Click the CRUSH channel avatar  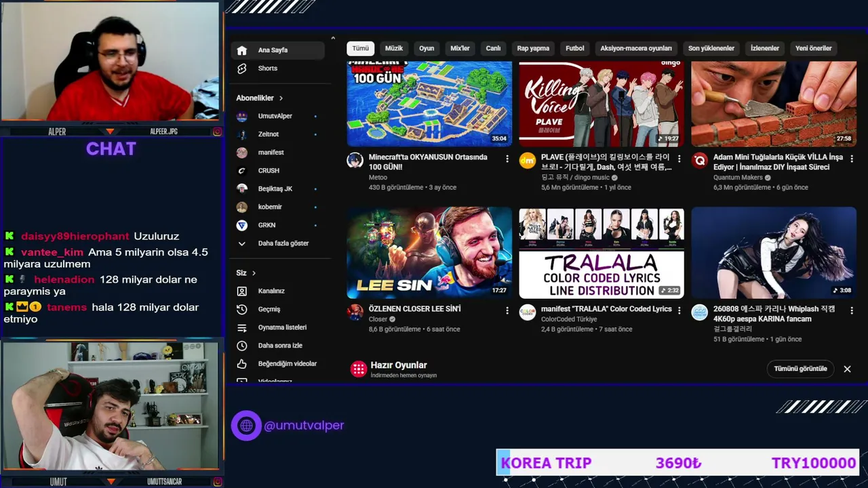pos(242,171)
